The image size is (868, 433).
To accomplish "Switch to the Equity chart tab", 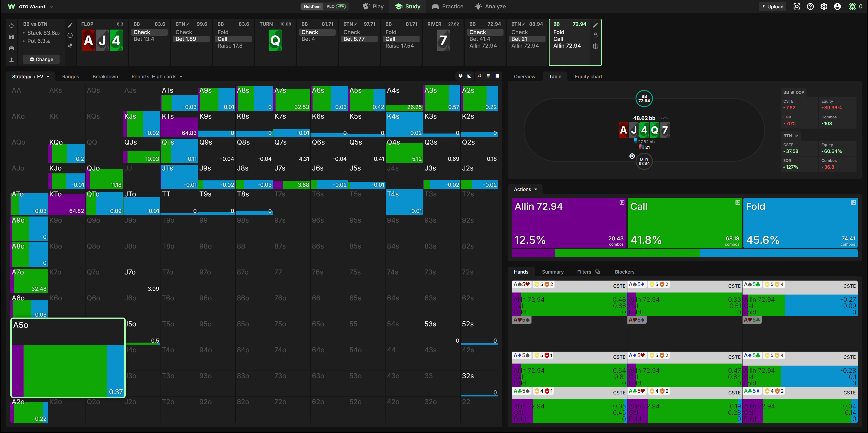I will 588,76.
